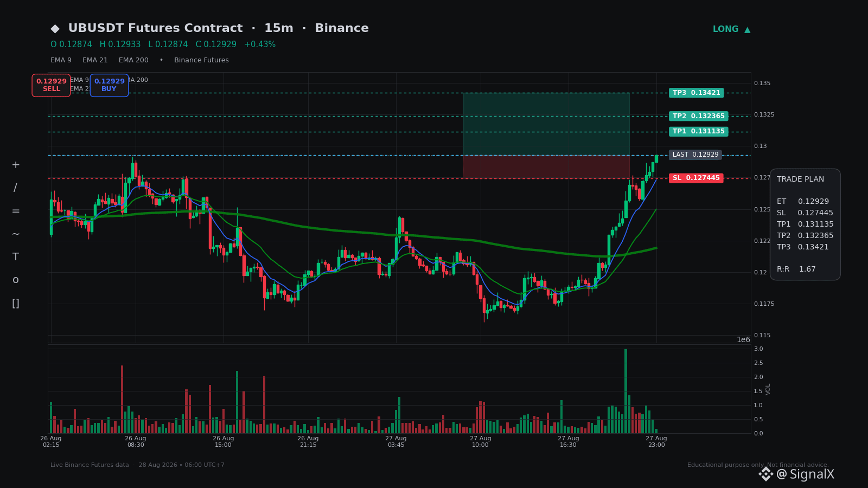
Task: Click the 27 Aug 03:45 time label
Action: [x=396, y=441]
